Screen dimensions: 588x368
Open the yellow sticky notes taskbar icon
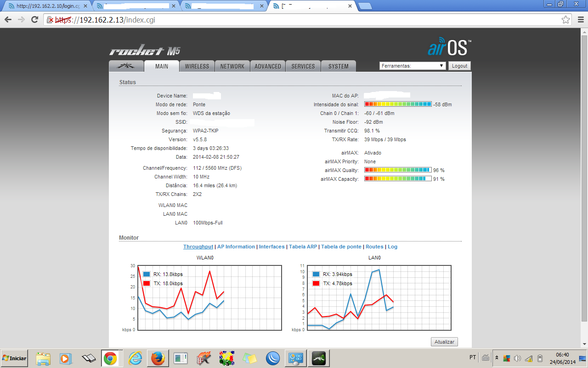coord(250,358)
